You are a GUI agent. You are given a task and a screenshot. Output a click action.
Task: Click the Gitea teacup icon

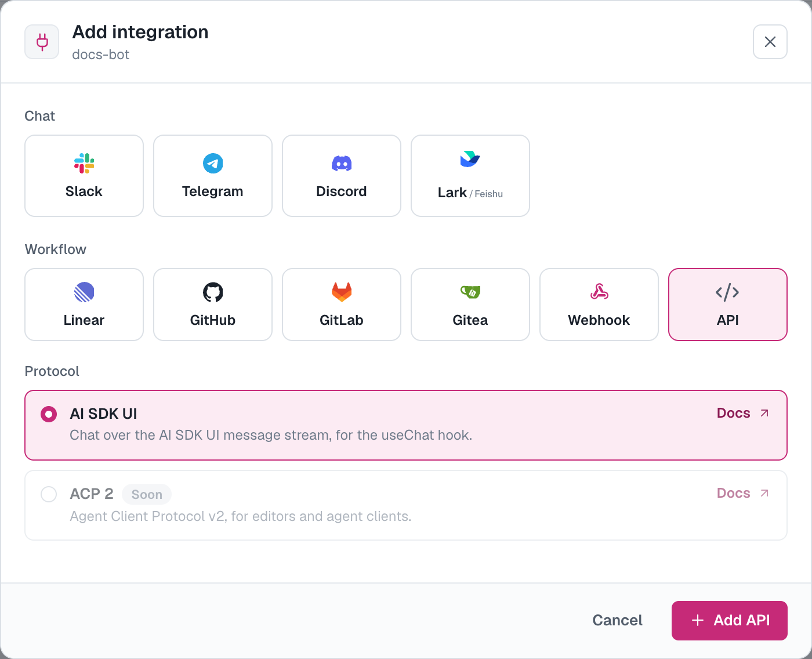point(470,292)
